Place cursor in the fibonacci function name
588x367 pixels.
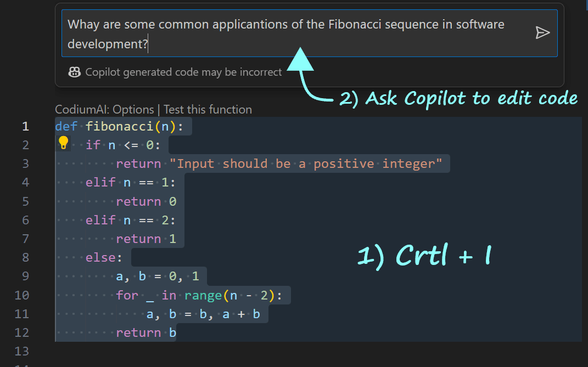coord(122,126)
